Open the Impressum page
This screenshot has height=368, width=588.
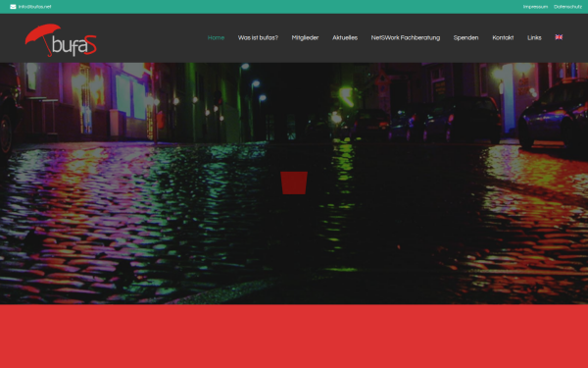pyautogui.click(x=535, y=7)
